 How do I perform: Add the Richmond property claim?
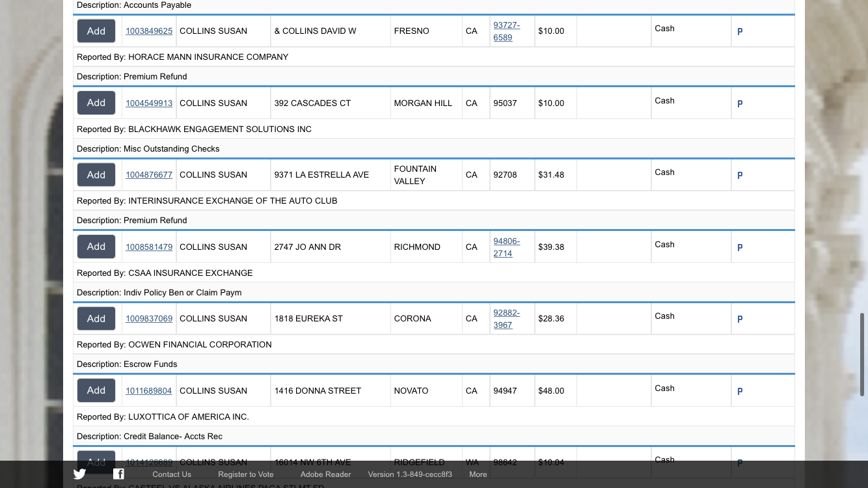click(x=96, y=247)
